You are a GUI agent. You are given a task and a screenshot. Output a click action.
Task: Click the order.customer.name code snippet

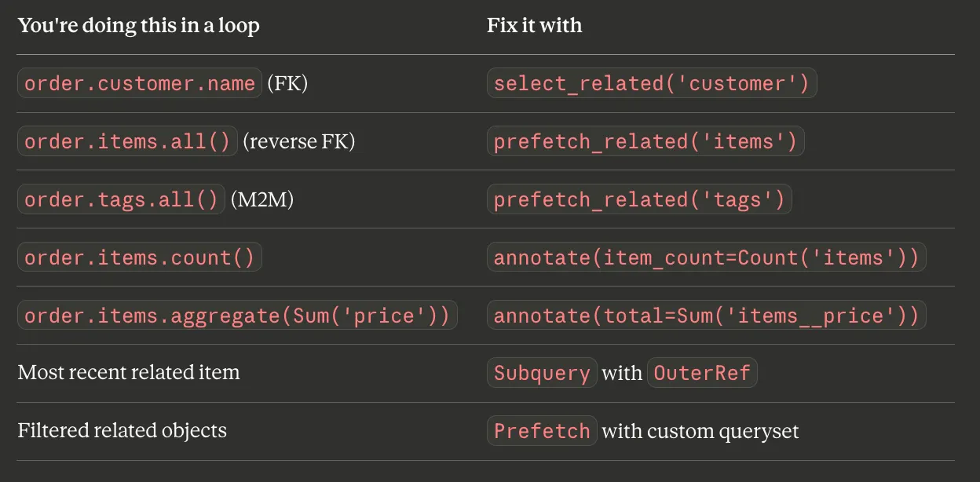(x=140, y=83)
